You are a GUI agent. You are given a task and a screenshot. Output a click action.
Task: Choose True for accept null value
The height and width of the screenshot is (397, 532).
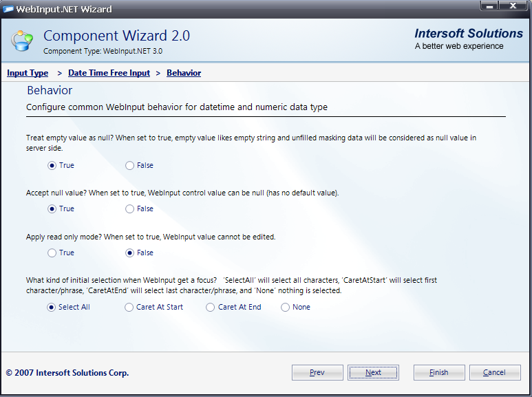(52, 208)
